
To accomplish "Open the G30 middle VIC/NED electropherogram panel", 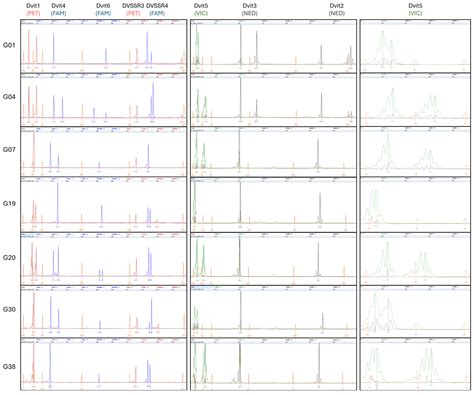I will tap(273, 311).
